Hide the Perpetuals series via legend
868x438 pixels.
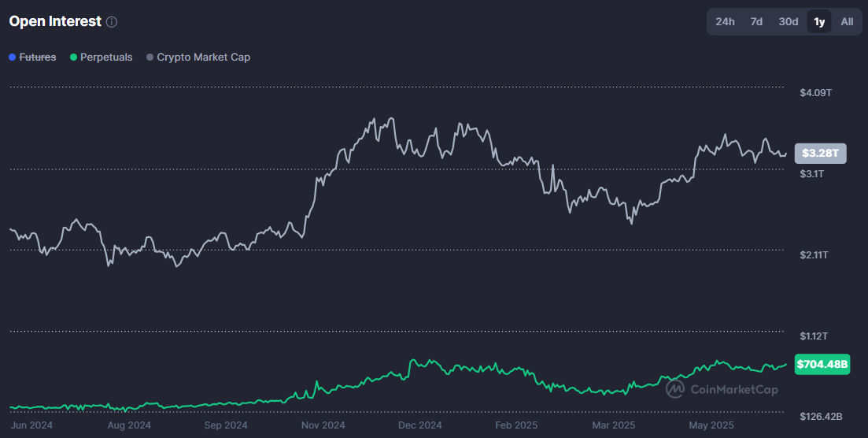click(x=102, y=57)
